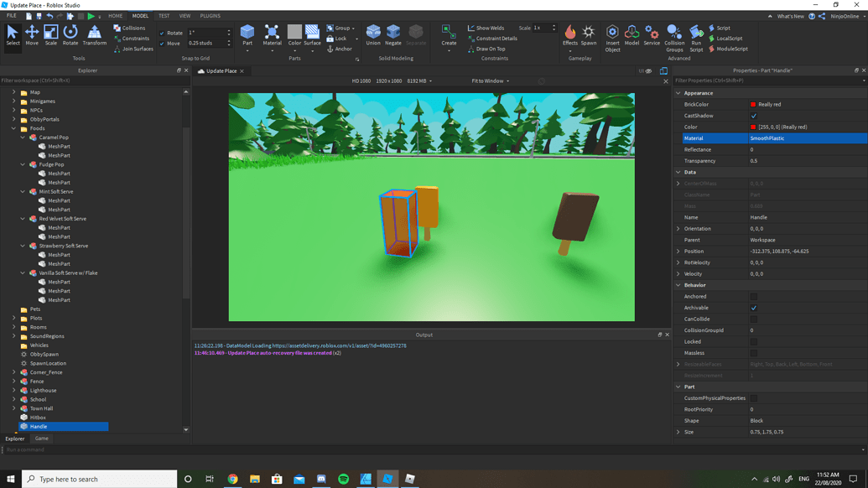Expand the Size property

[678, 432]
